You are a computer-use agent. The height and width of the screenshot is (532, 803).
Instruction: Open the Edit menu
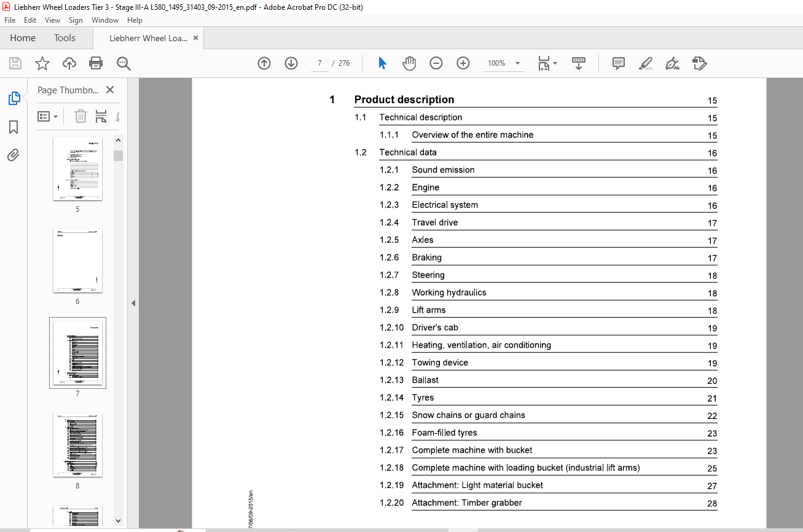coord(30,20)
